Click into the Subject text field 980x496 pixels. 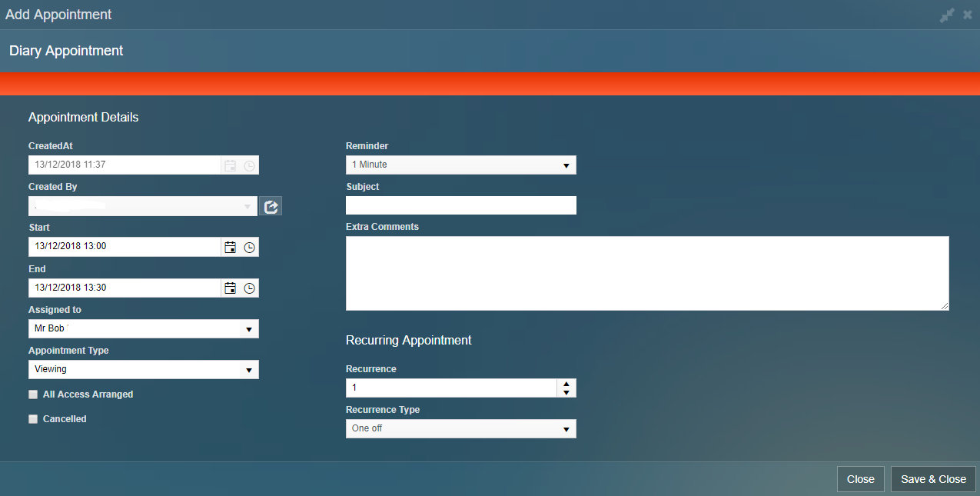tap(460, 205)
